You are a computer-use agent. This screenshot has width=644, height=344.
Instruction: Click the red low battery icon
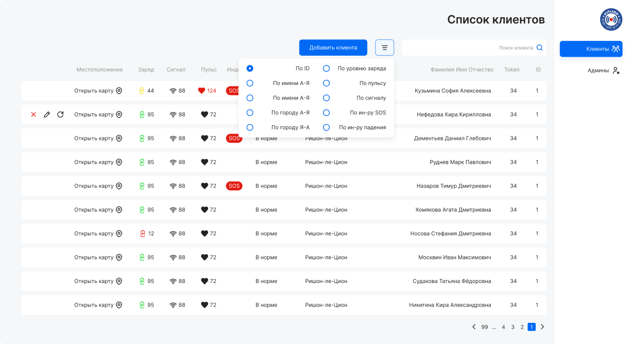coord(142,233)
